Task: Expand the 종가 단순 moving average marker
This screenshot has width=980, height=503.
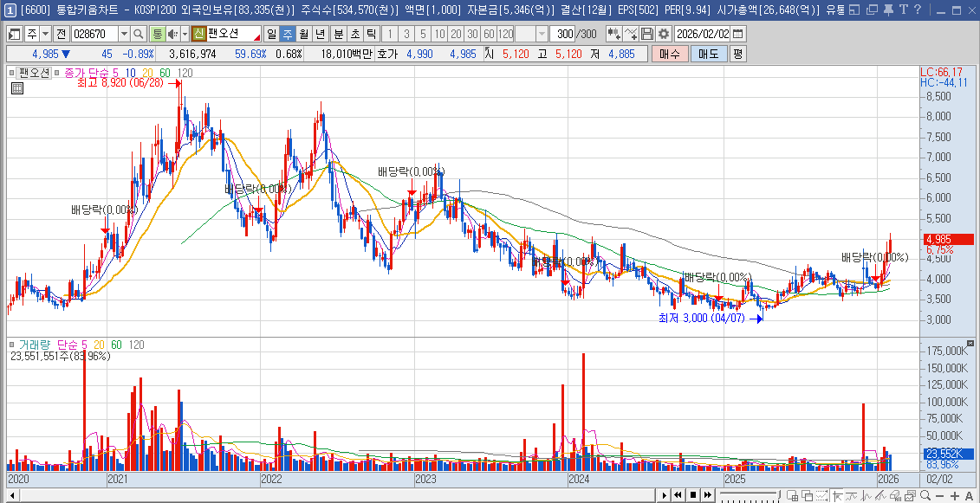Action: 57,73
